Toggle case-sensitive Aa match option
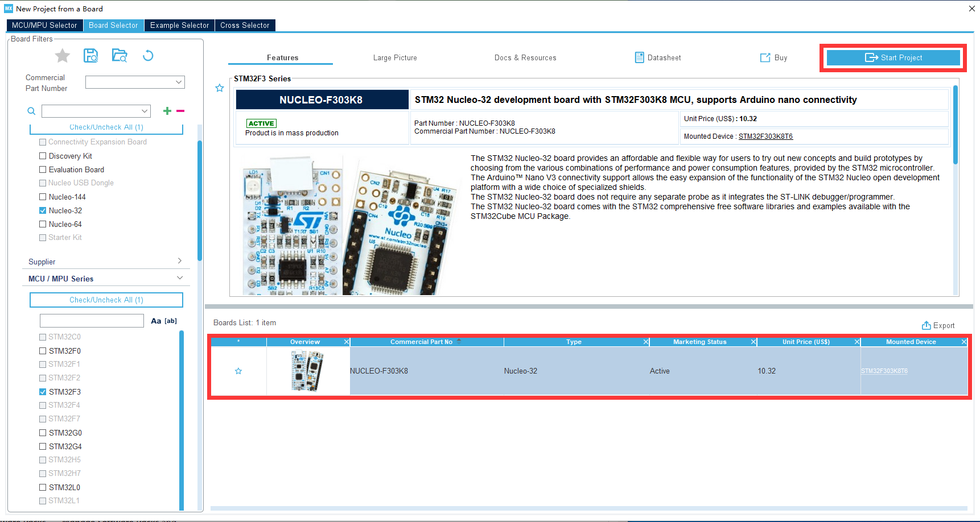Viewport: 980px width, 522px height. pyautogui.click(x=156, y=321)
